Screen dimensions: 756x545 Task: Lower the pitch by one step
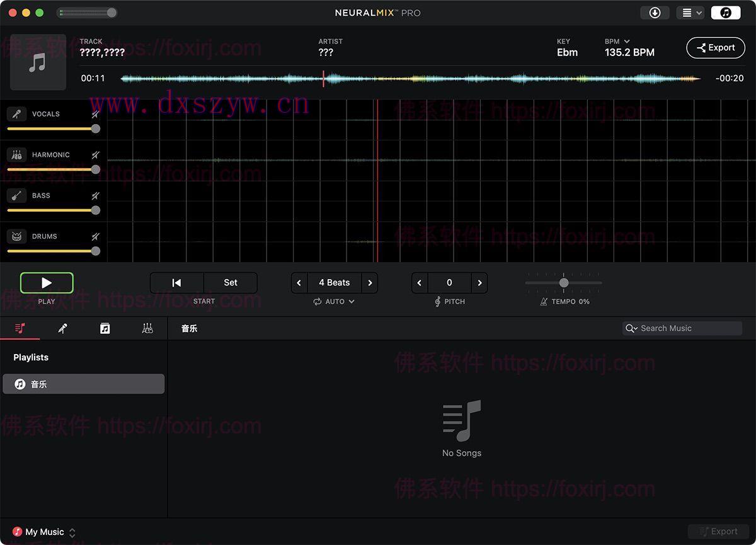[420, 283]
